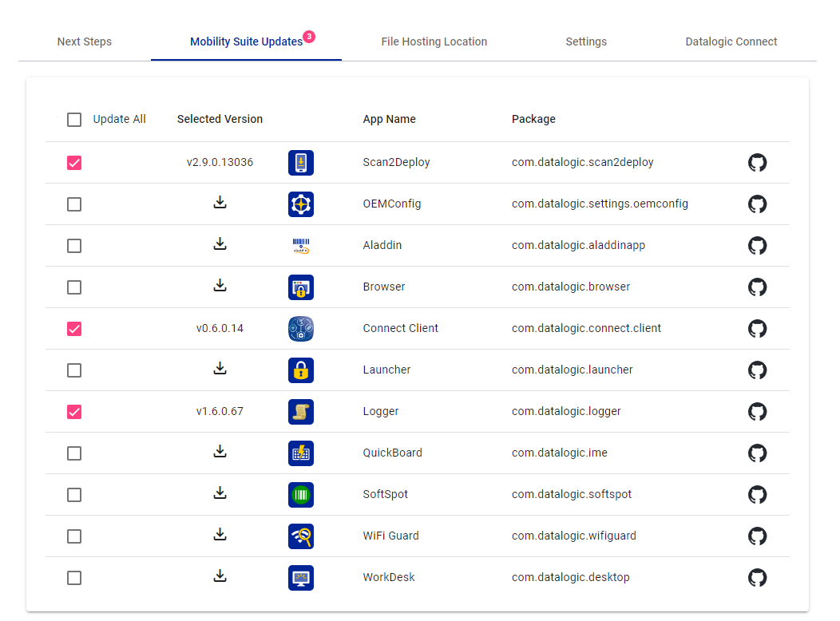Screen dimensions: 840x621
Task: Go to the Settings tab
Action: pyautogui.click(x=586, y=42)
